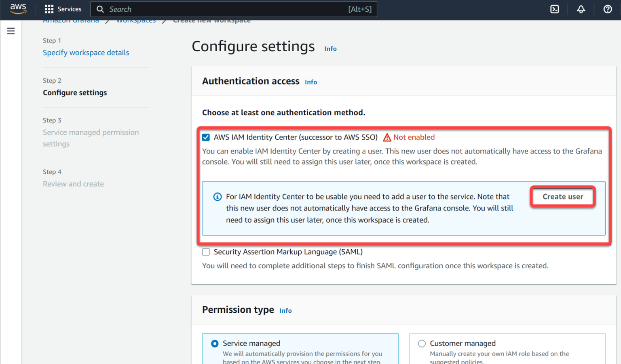Screen dimensions: 621x364
Task: Enable the SAML authentication checkbox
Action: (x=206, y=252)
